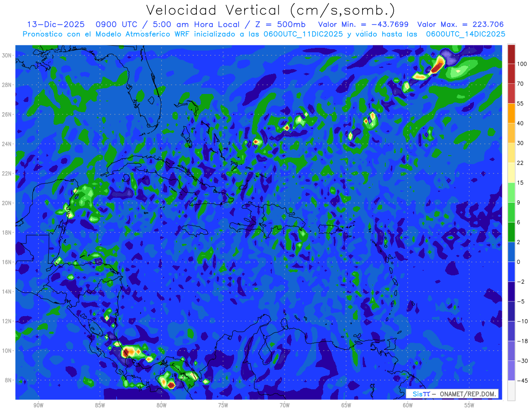Select the orange swatch between 55 and 40
Screen dimensions: 532x411
point(511,114)
